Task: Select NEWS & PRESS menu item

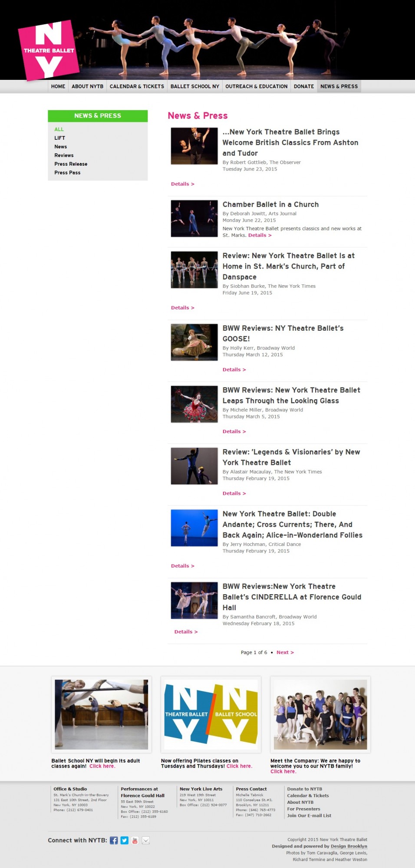Action: tap(339, 86)
